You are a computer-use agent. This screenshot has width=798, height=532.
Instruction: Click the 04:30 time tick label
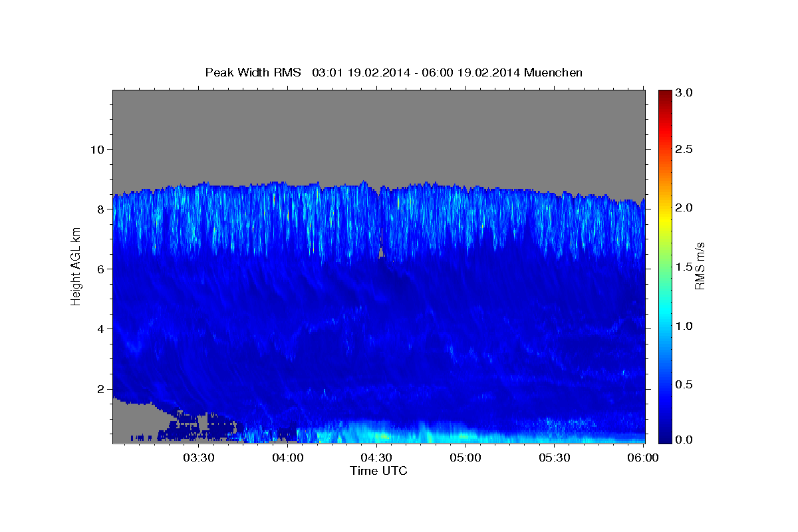click(x=376, y=458)
